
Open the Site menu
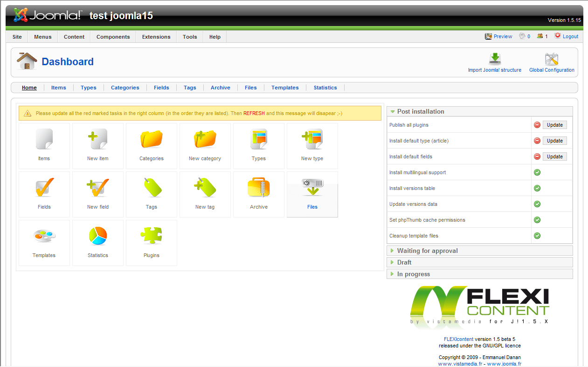point(17,37)
